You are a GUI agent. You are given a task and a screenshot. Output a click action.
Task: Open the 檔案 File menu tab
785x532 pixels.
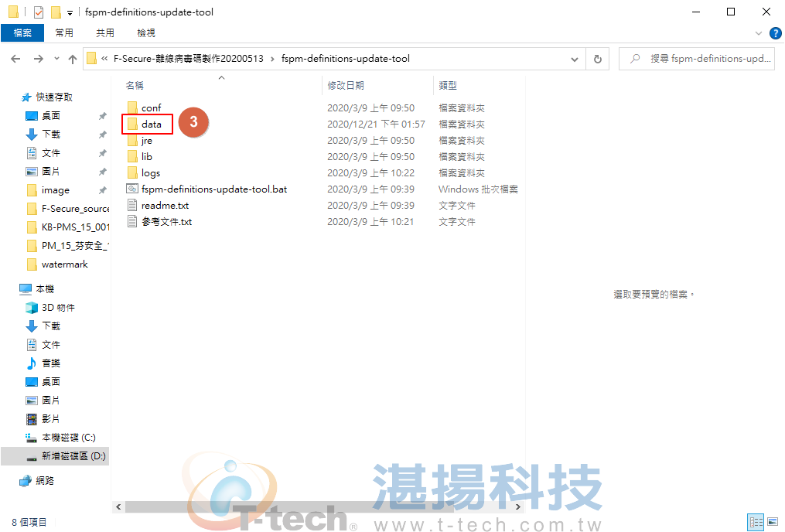(22, 33)
